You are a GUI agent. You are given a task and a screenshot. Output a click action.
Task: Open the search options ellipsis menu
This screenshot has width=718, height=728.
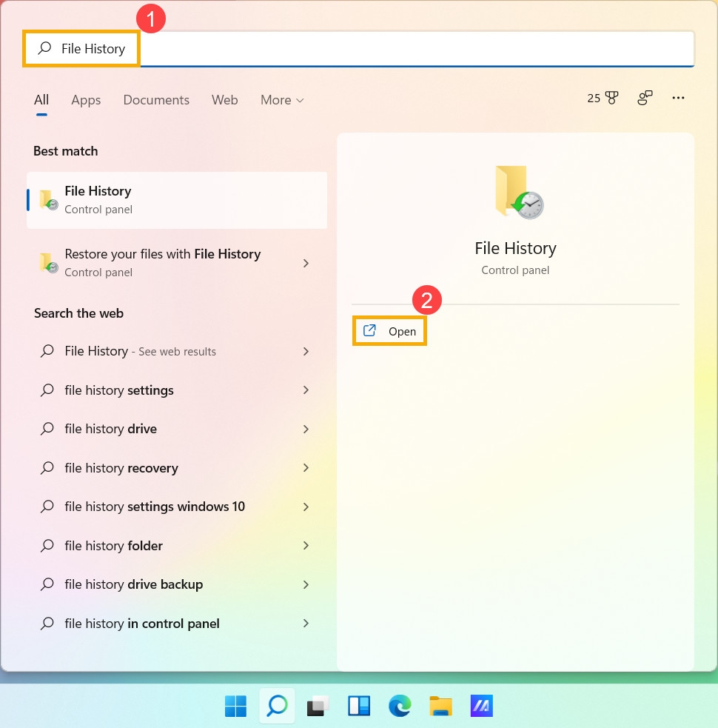point(678,98)
